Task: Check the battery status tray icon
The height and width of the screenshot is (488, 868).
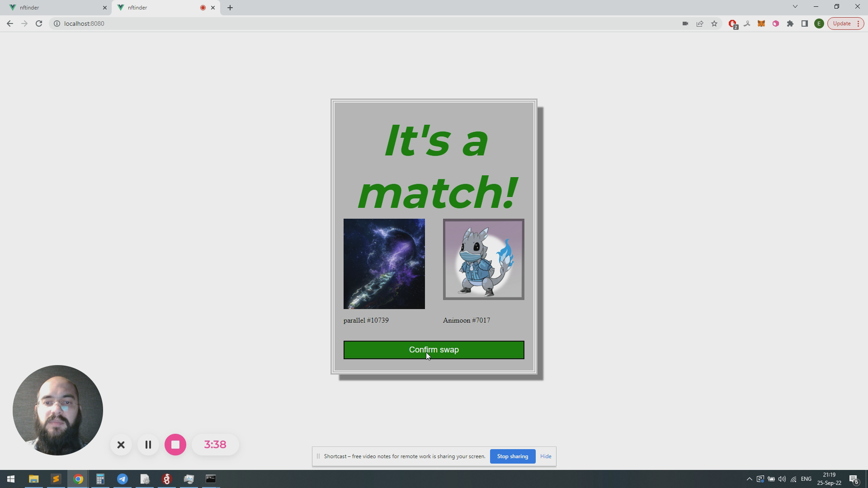Action: point(771,479)
